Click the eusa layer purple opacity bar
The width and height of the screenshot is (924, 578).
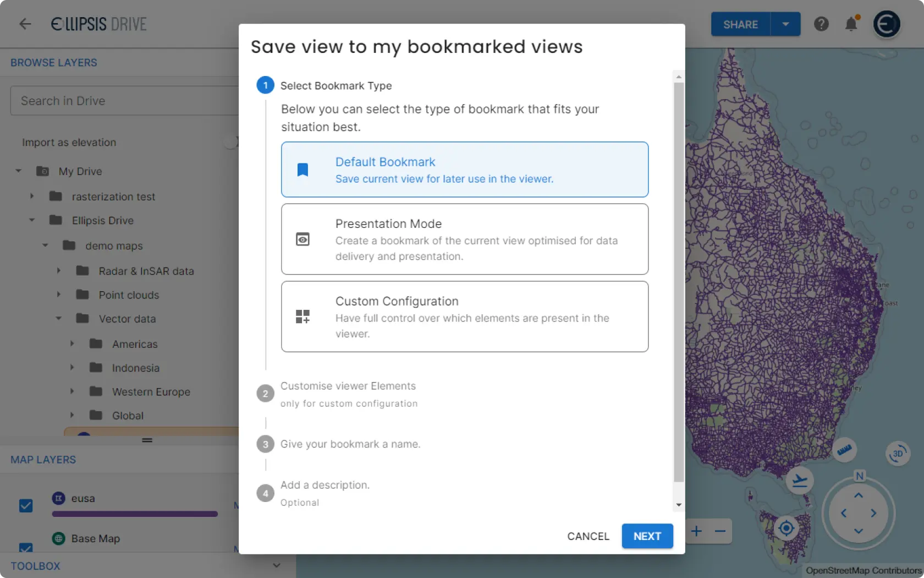click(135, 514)
